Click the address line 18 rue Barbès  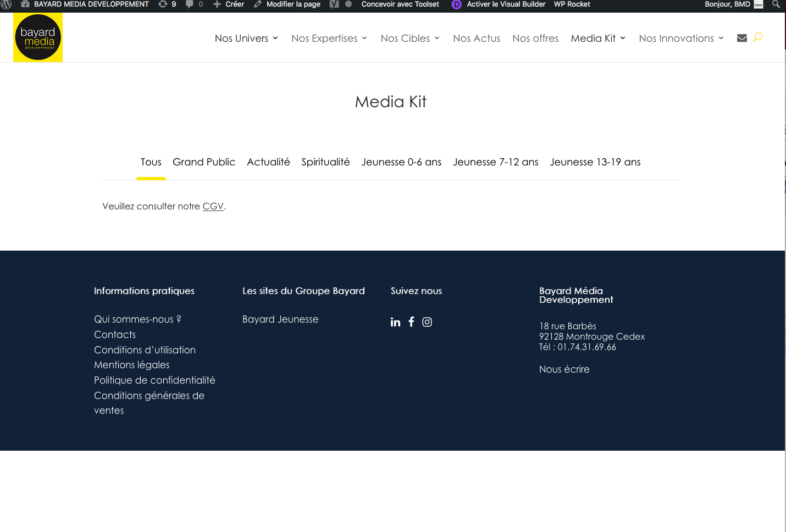[568, 326]
